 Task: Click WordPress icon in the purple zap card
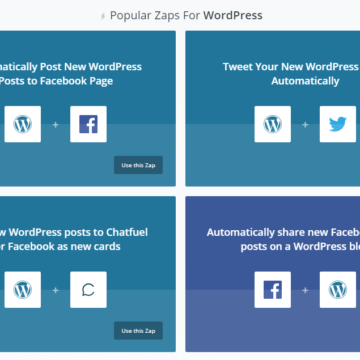[338, 290]
